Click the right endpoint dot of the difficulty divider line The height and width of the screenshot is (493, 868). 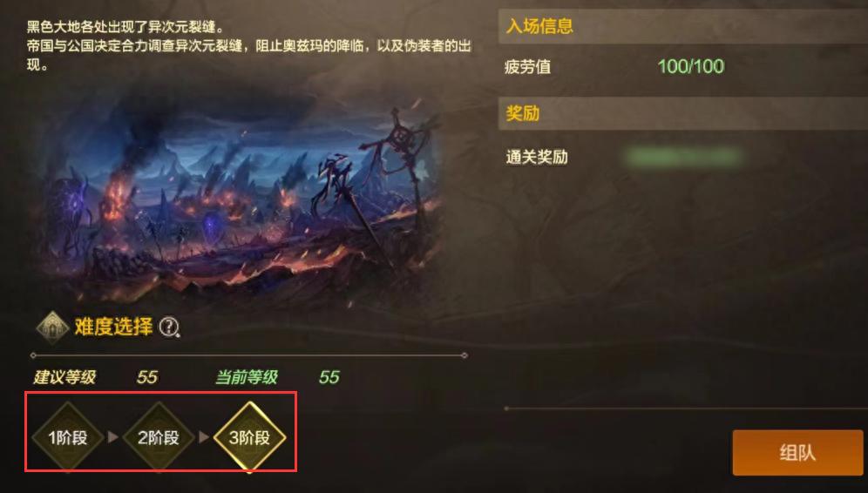[x=465, y=355]
